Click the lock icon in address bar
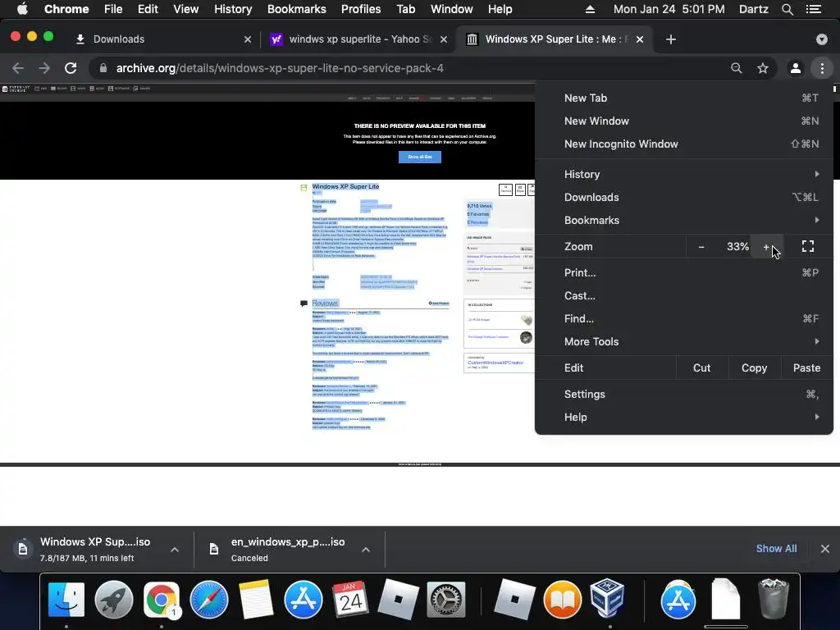Image resolution: width=840 pixels, height=630 pixels. click(103, 68)
